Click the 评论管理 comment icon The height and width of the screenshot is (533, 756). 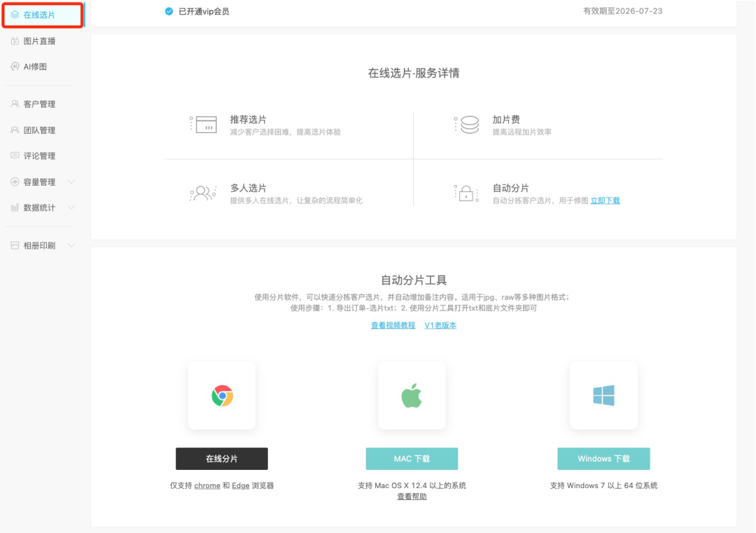[15, 155]
